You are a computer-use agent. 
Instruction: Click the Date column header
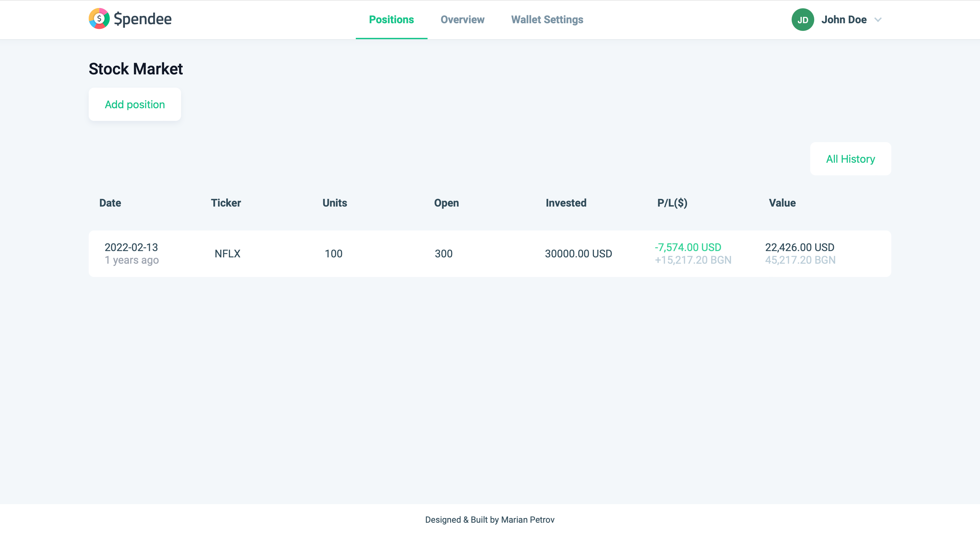coord(110,203)
